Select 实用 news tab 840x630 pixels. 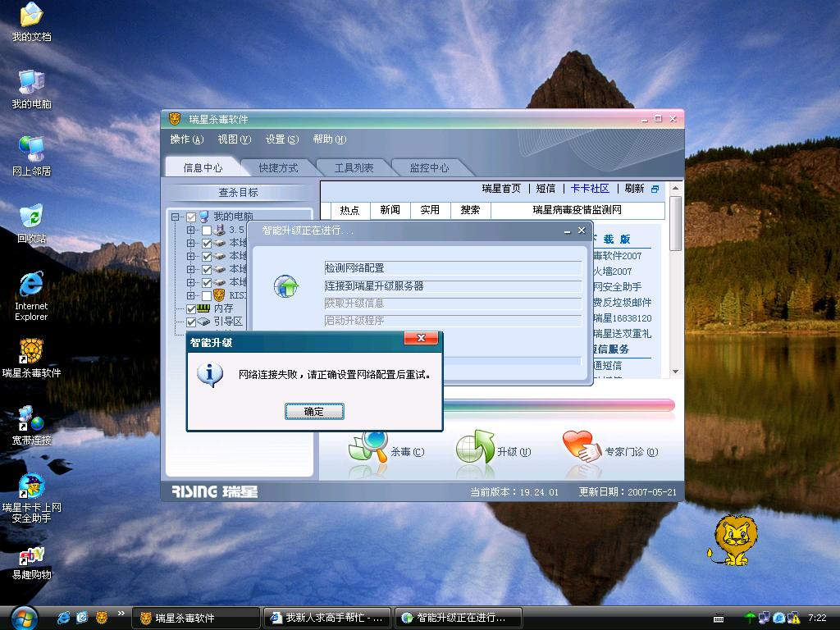(x=430, y=210)
